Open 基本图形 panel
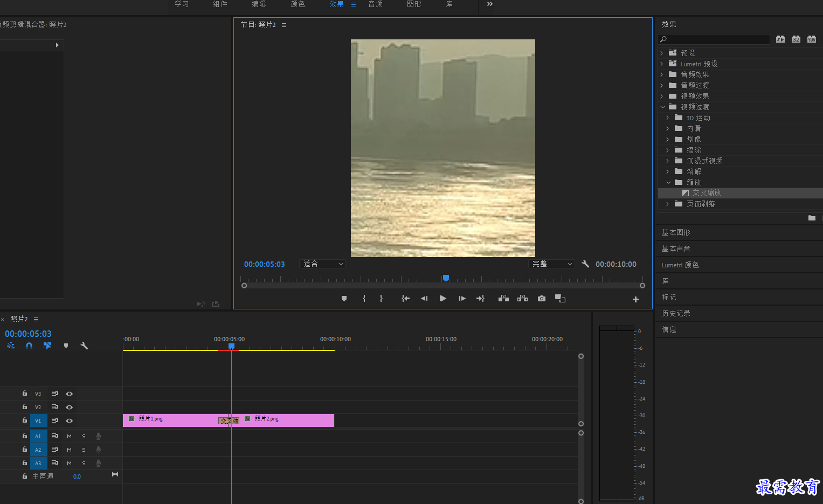Image resolution: width=823 pixels, height=504 pixels. pyautogui.click(x=676, y=232)
